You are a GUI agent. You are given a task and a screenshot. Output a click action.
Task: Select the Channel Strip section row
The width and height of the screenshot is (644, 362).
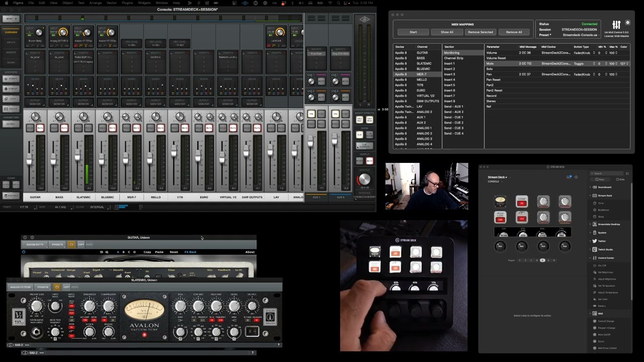pyautogui.click(x=453, y=58)
